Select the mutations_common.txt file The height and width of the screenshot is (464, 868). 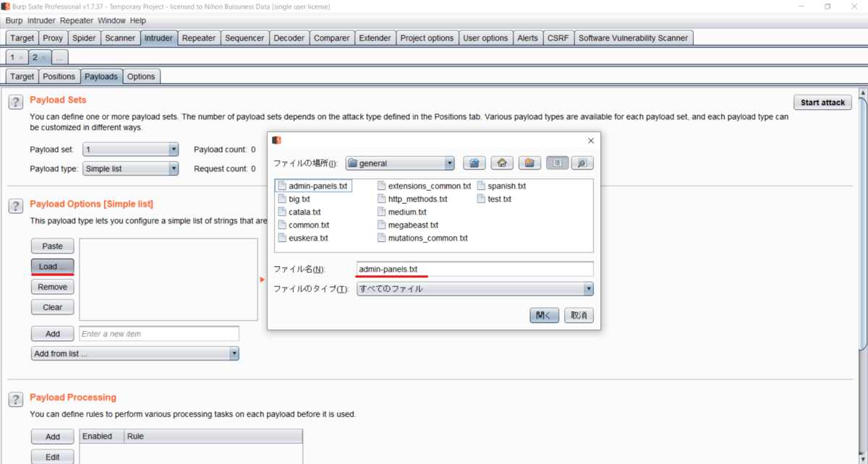422,238
